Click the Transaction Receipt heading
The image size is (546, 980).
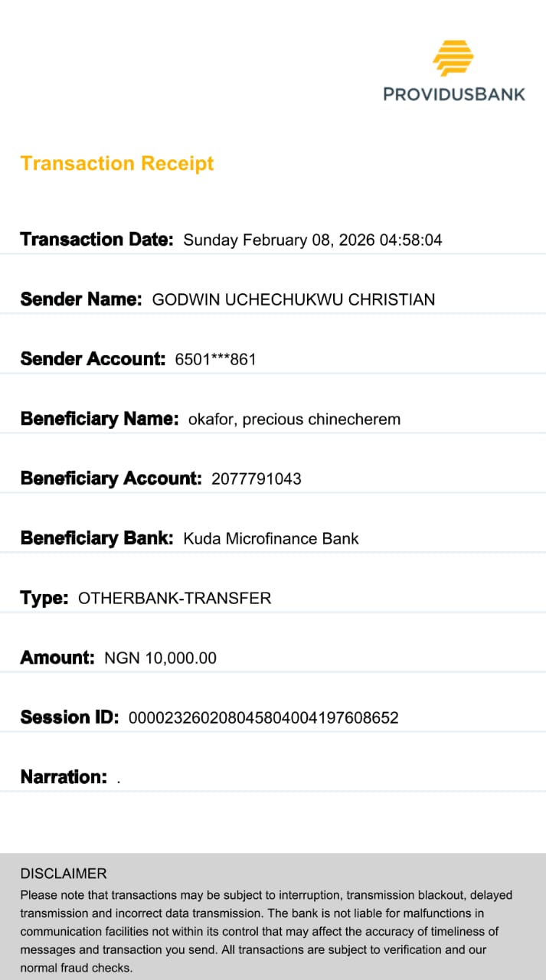[117, 163]
